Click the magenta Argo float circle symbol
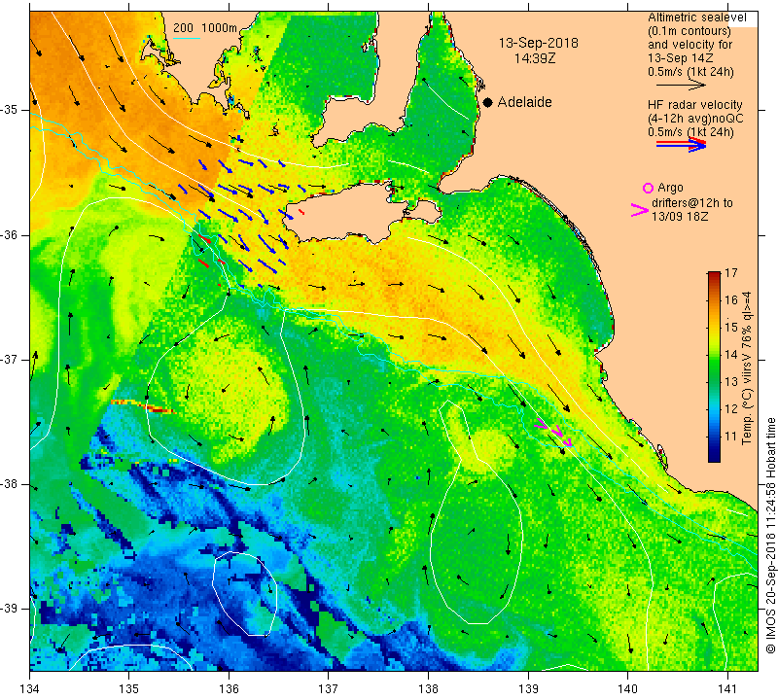 click(x=648, y=188)
